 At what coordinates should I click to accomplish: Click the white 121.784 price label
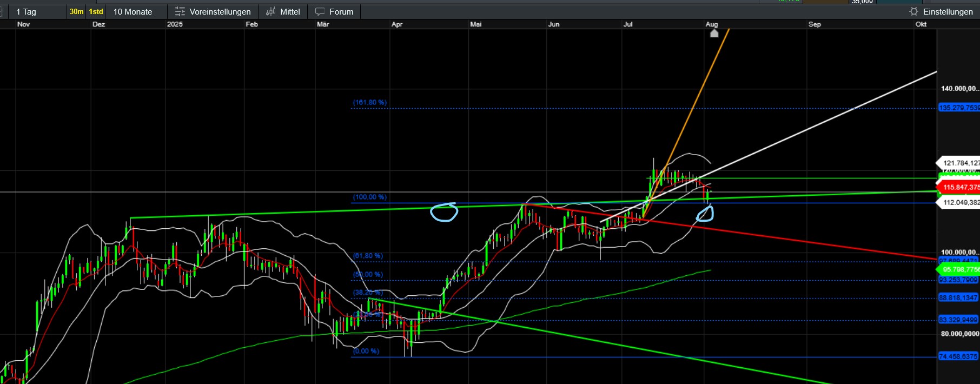(958, 163)
